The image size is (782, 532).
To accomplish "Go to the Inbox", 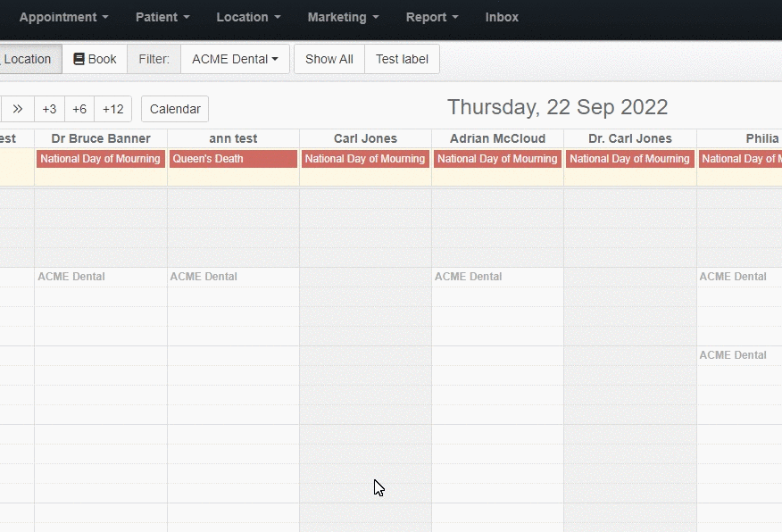I will (502, 17).
